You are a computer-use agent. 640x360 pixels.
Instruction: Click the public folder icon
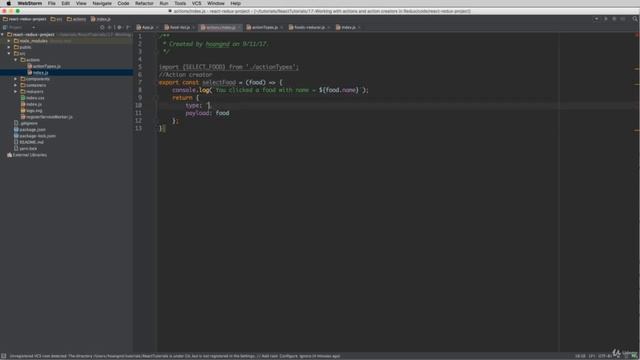pos(16,47)
